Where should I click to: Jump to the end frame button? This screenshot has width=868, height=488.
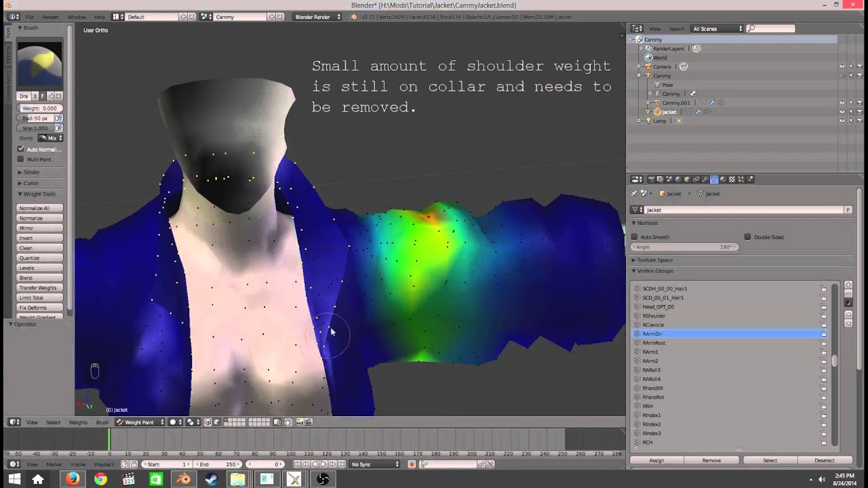pyautogui.click(x=341, y=464)
